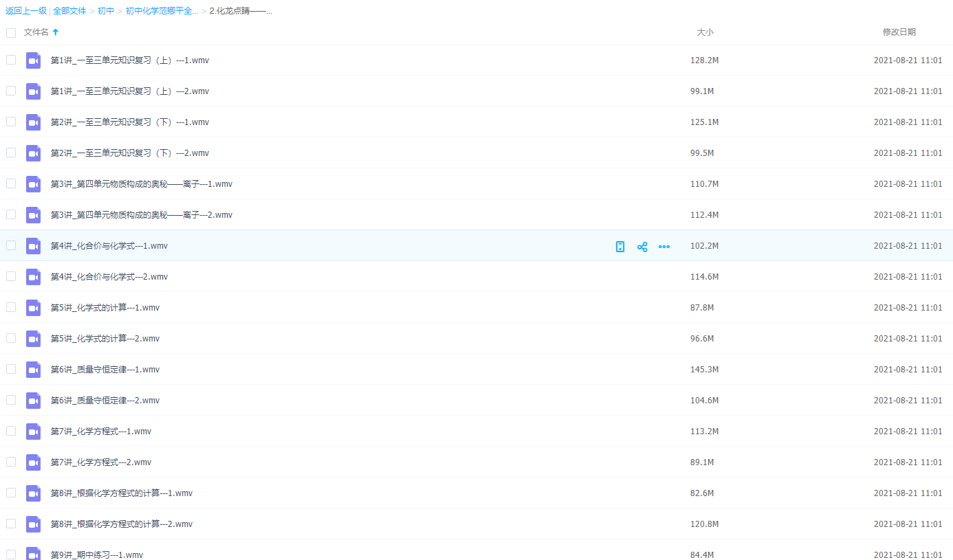This screenshot has height=560, width=953.
Task: Click video icon of 第3讲 离子---2.wmv
Action: coord(34,215)
